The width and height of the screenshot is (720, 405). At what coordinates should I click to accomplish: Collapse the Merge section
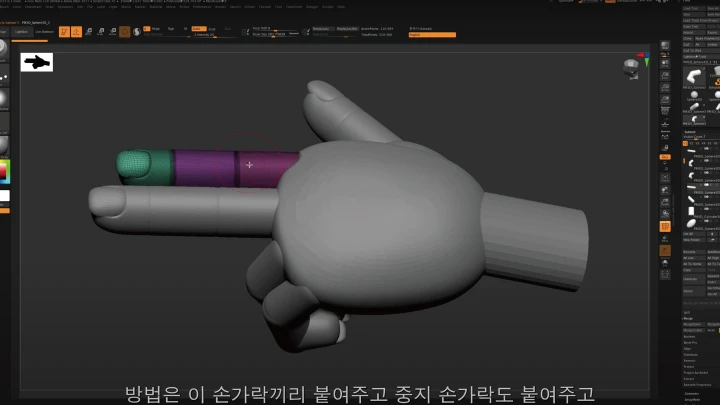coord(688,318)
